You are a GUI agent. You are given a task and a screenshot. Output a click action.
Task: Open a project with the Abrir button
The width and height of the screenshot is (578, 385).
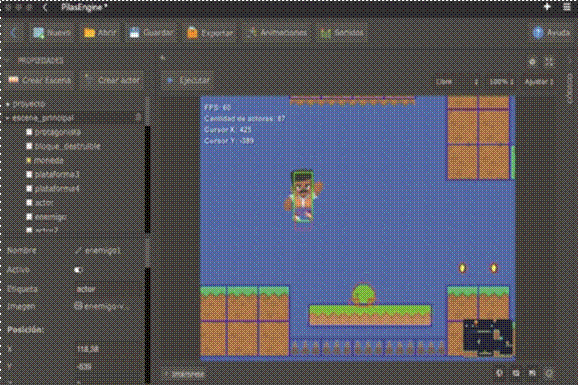[x=100, y=33]
